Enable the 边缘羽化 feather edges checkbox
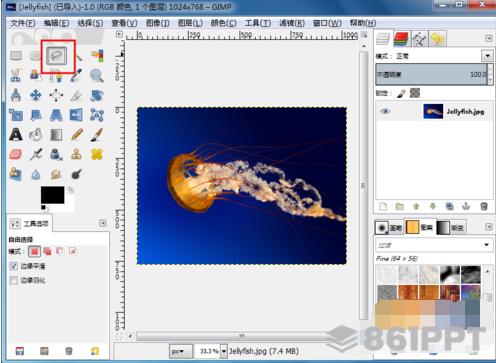This screenshot has height=363, width=496. pyautogui.click(x=14, y=280)
